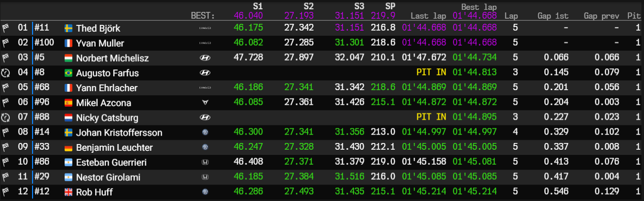This screenshot has width=644, height=201.
Task: Click the best S1 time 46.040 in header
Action: pos(248,16)
